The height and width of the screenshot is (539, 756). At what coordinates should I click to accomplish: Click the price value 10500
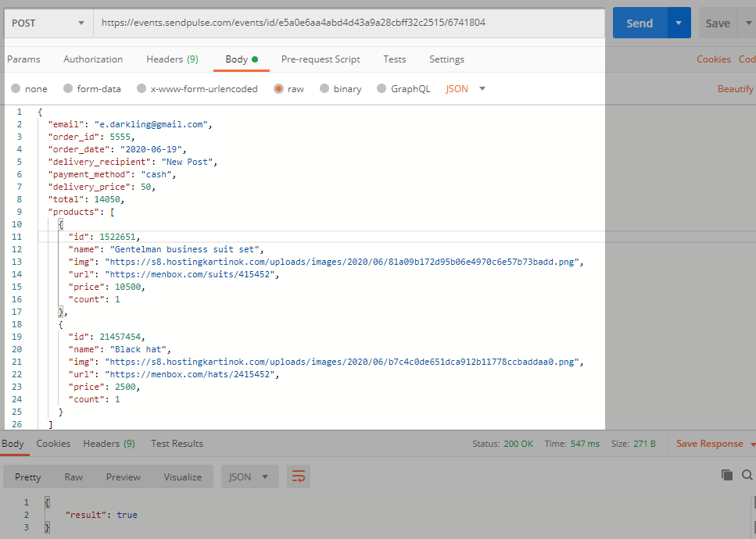pos(127,287)
